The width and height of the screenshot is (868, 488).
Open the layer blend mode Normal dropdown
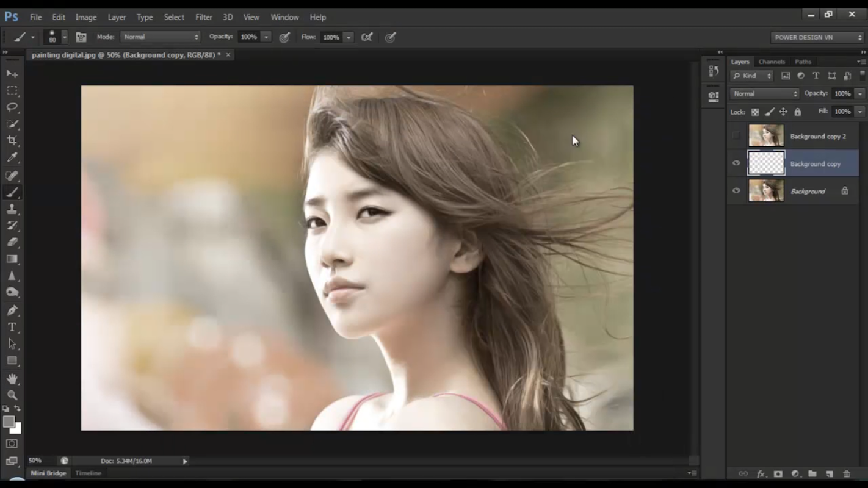pos(764,94)
